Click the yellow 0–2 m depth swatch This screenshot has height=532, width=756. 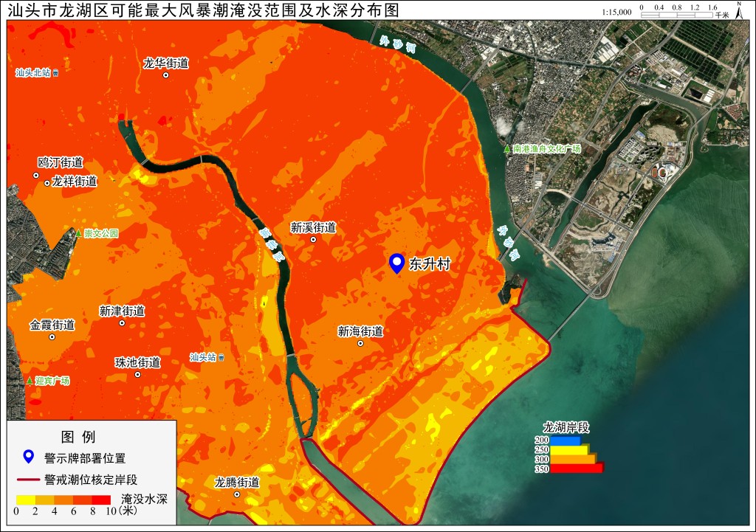26,500
